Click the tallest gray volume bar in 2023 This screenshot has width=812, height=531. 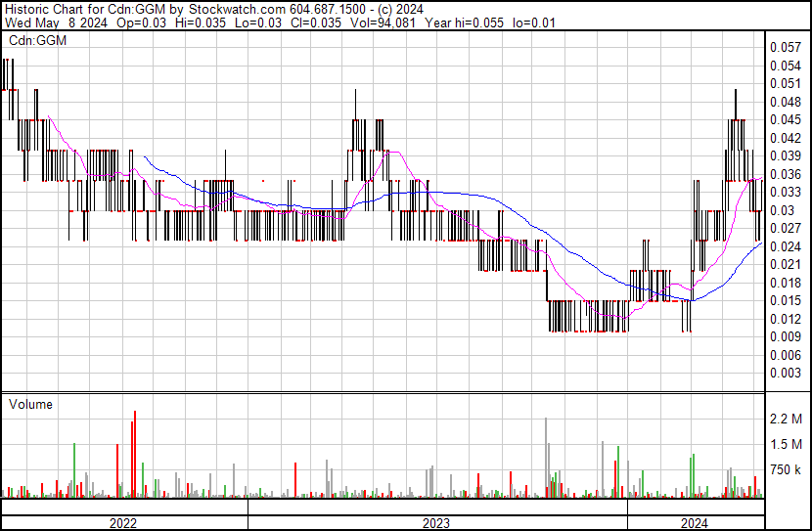(546, 458)
